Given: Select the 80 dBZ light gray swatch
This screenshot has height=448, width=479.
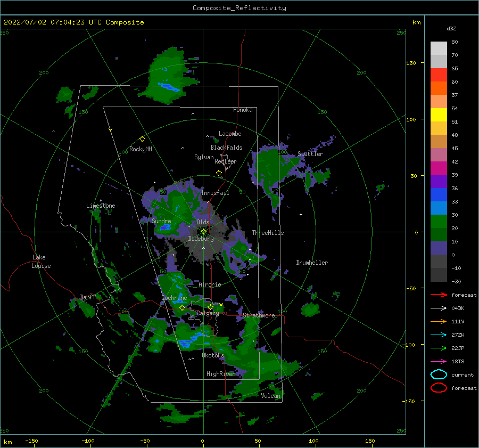Looking at the screenshot, I should [x=439, y=48].
